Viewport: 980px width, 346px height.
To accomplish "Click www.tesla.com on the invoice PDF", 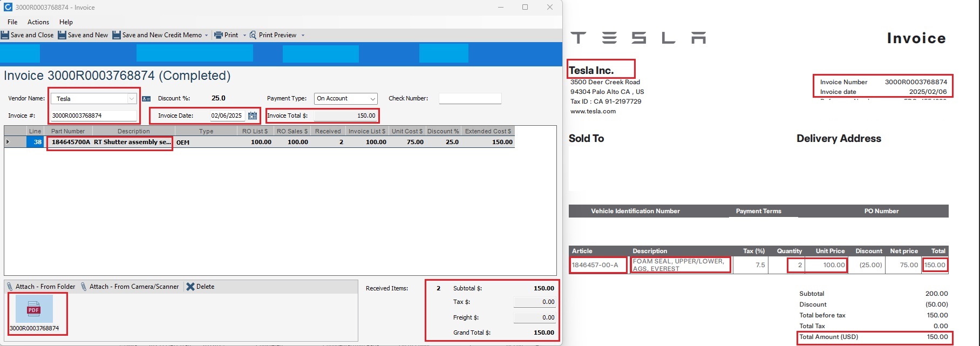I will point(593,111).
